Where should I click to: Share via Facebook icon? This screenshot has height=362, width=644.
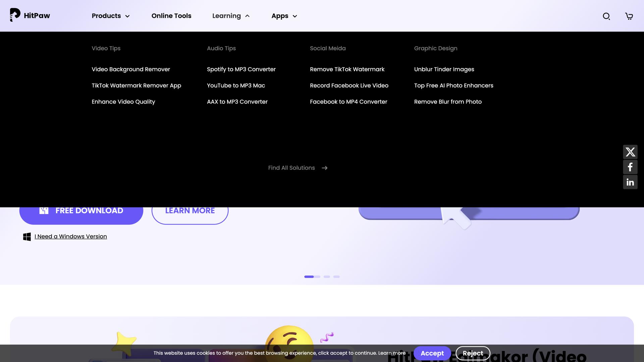pyautogui.click(x=630, y=167)
